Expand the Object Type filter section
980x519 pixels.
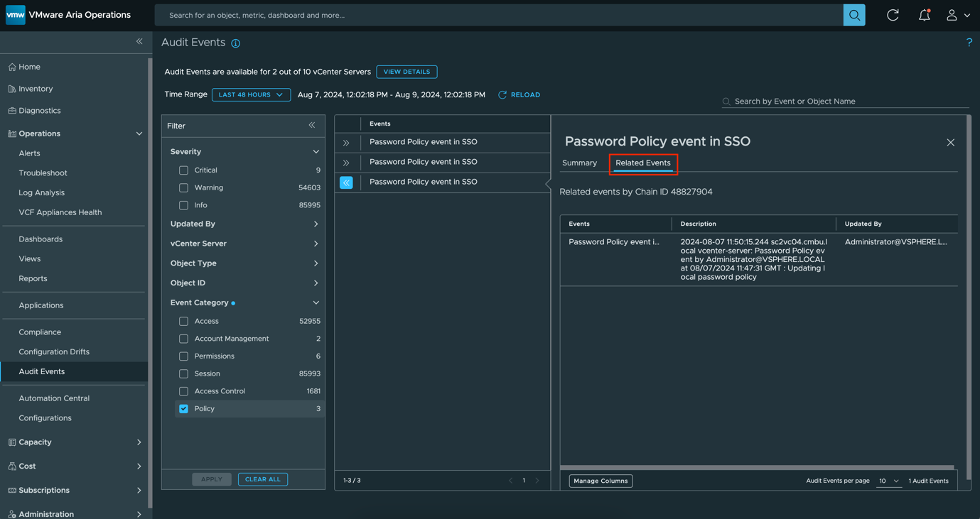[x=316, y=263]
